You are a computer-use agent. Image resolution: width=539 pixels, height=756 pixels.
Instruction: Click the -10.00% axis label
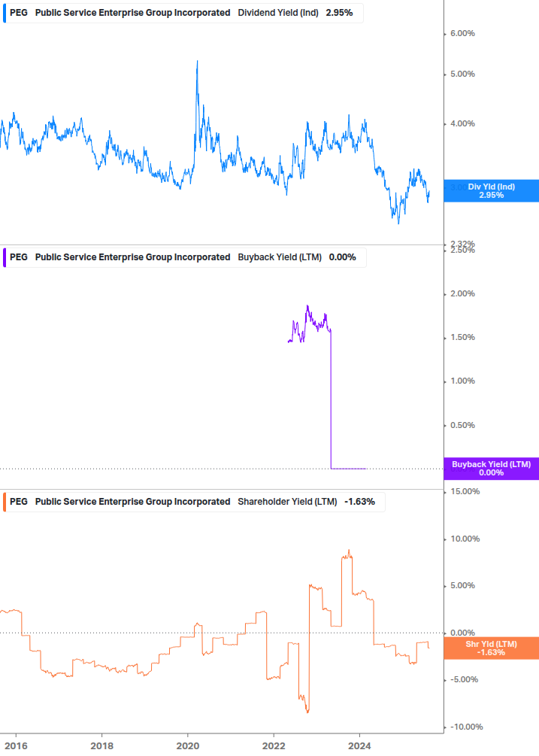[x=466, y=727]
